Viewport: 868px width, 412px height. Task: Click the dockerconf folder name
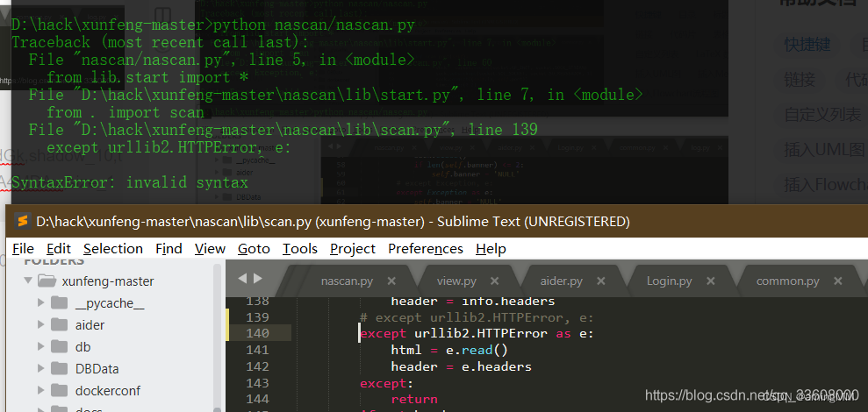point(108,390)
